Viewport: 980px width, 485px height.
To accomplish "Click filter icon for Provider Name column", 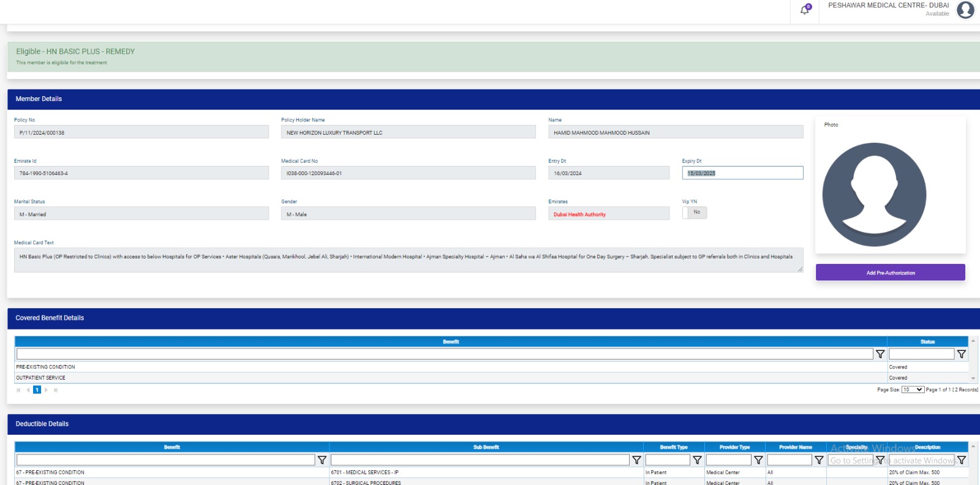I will (819, 460).
